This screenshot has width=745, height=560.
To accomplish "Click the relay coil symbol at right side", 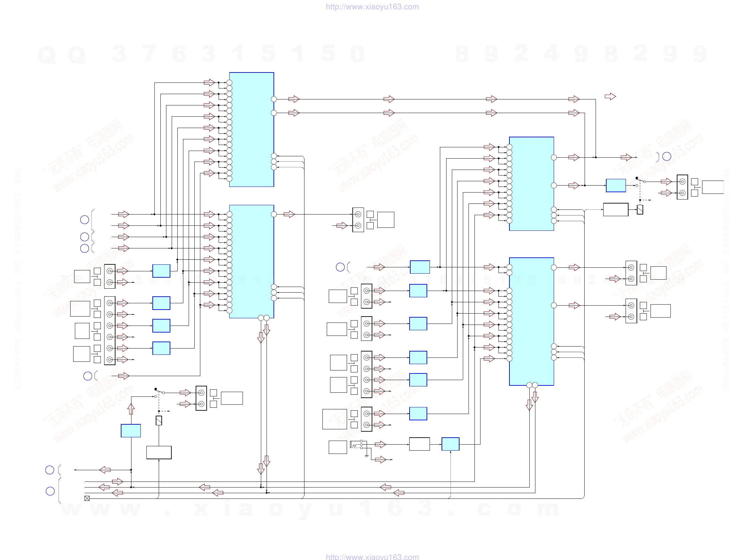I will point(640,210).
